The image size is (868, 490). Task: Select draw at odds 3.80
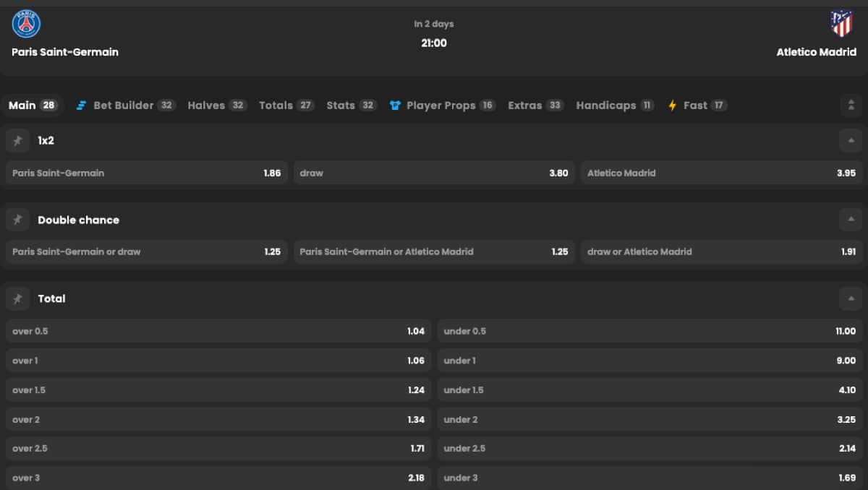click(x=434, y=173)
